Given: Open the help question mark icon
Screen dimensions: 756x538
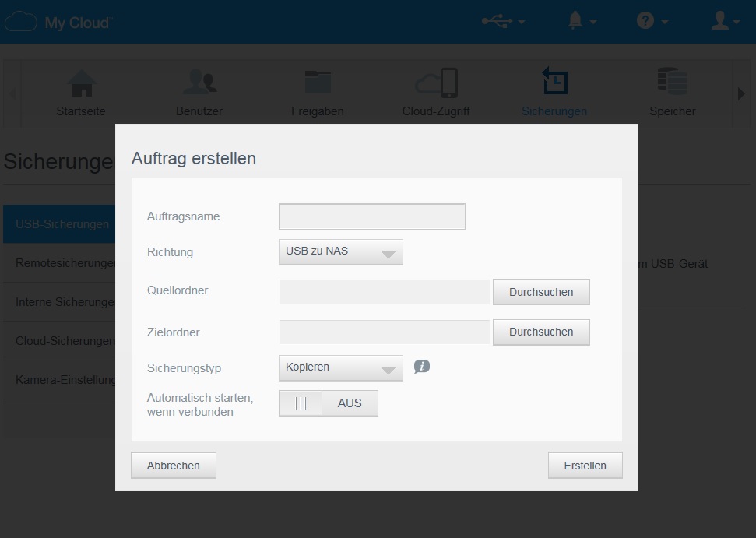Looking at the screenshot, I should (x=652, y=21).
